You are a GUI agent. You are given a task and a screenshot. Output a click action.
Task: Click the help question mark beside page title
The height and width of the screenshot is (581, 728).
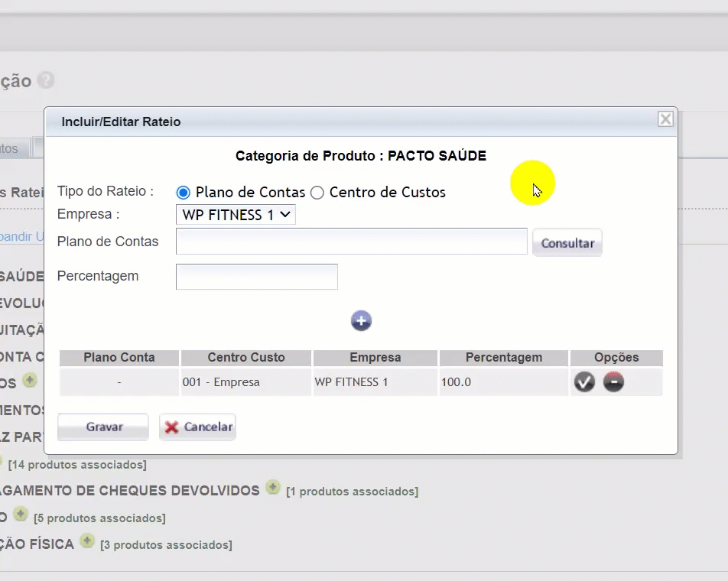tap(47, 80)
